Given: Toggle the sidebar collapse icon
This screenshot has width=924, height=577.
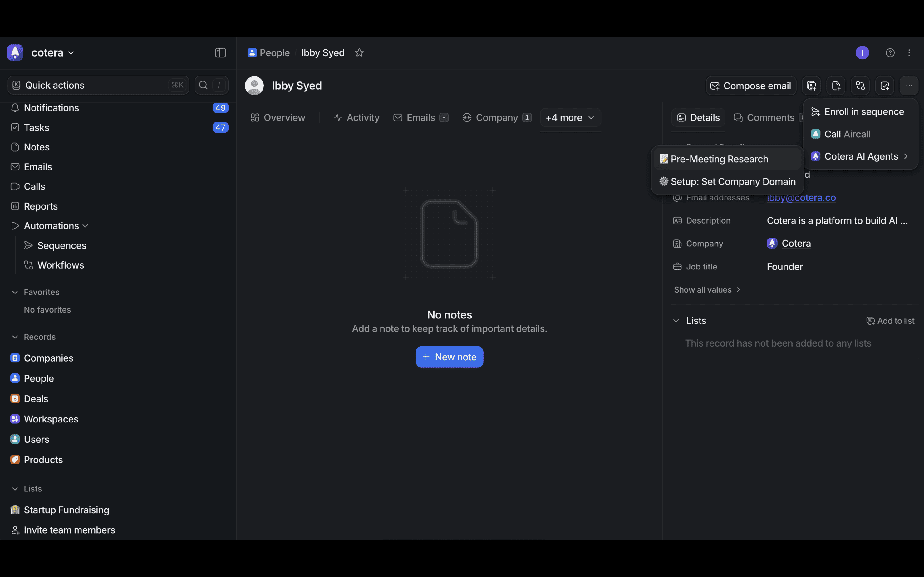Looking at the screenshot, I should pyautogui.click(x=220, y=53).
